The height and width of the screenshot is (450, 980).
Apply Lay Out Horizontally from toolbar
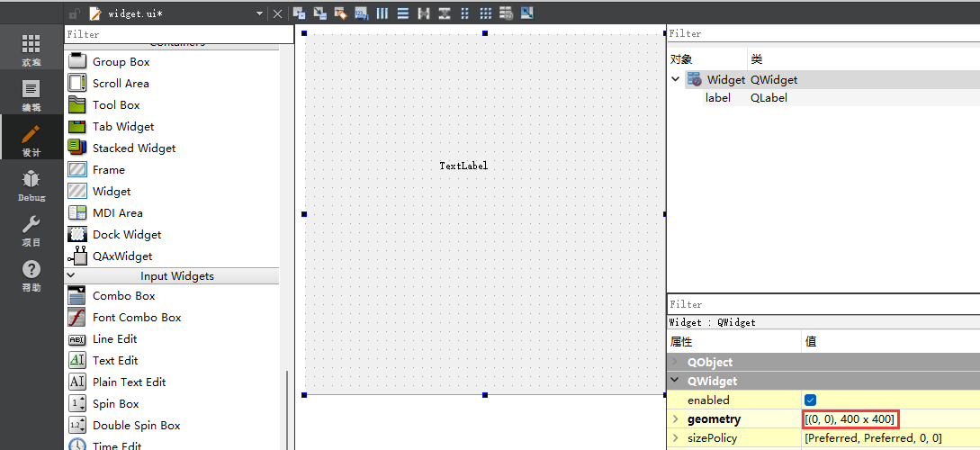pyautogui.click(x=382, y=13)
